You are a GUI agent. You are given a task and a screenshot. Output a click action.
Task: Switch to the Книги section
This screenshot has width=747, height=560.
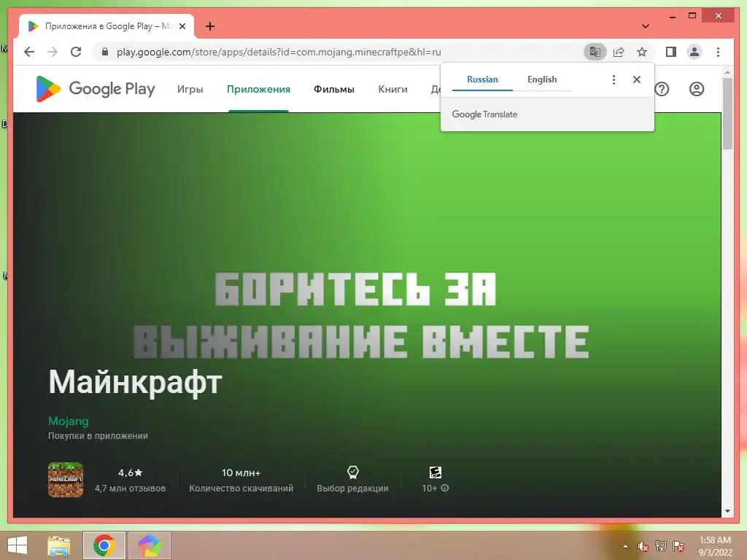(392, 89)
